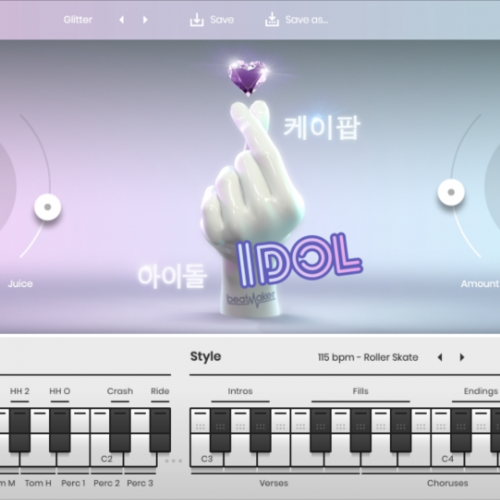This screenshot has width=500, height=500.
Task: Open the Glitter preset name menu
Action: [78, 20]
